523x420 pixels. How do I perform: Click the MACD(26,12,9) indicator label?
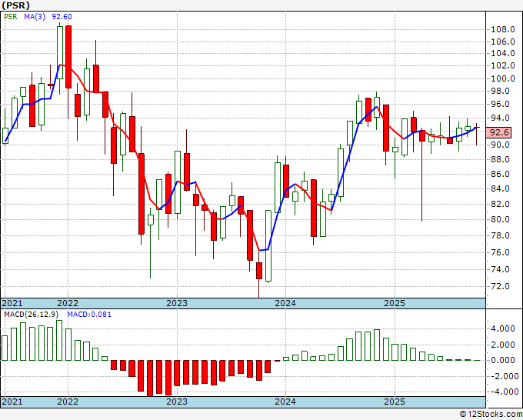[x=32, y=315]
